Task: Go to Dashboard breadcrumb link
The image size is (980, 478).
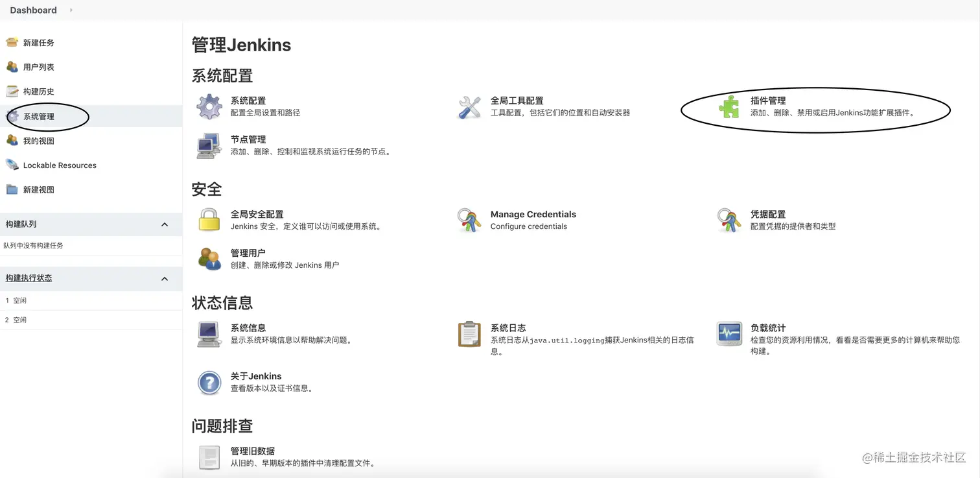Action: (33, 10)
